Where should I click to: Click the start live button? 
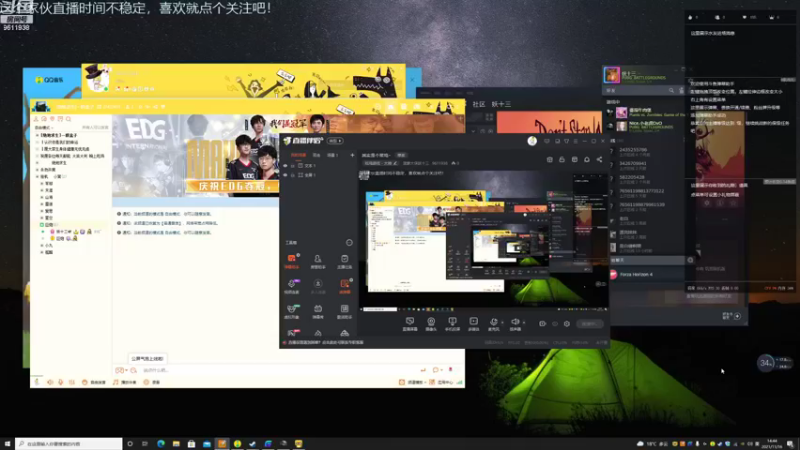tap(590, 323)
